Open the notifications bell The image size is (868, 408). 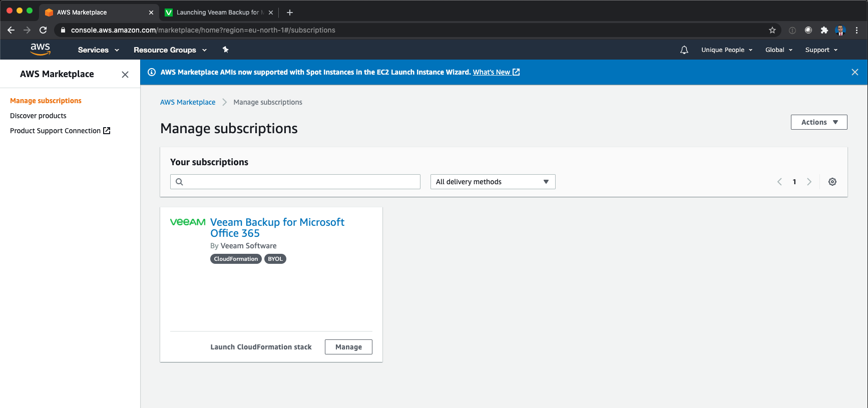pos(684,50)
